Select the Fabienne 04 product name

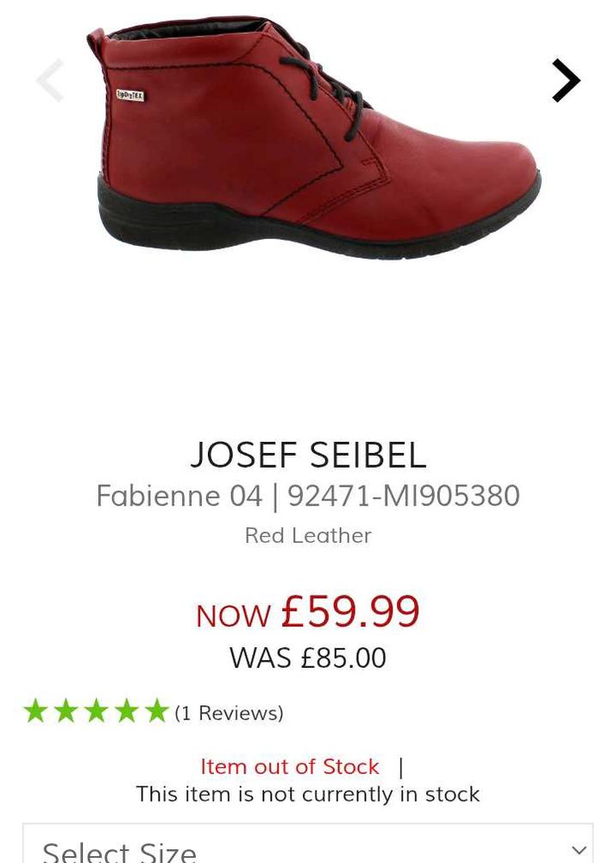tap(179, 495)
